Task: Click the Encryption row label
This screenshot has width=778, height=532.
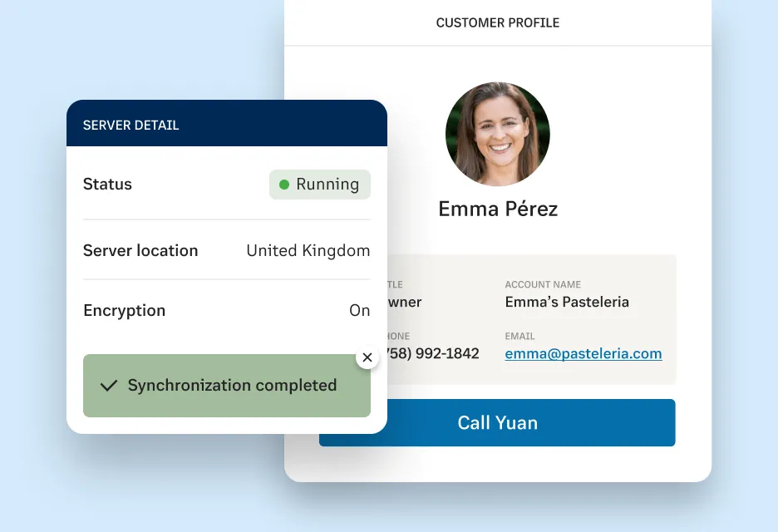Action: click(x=125, y=310)
